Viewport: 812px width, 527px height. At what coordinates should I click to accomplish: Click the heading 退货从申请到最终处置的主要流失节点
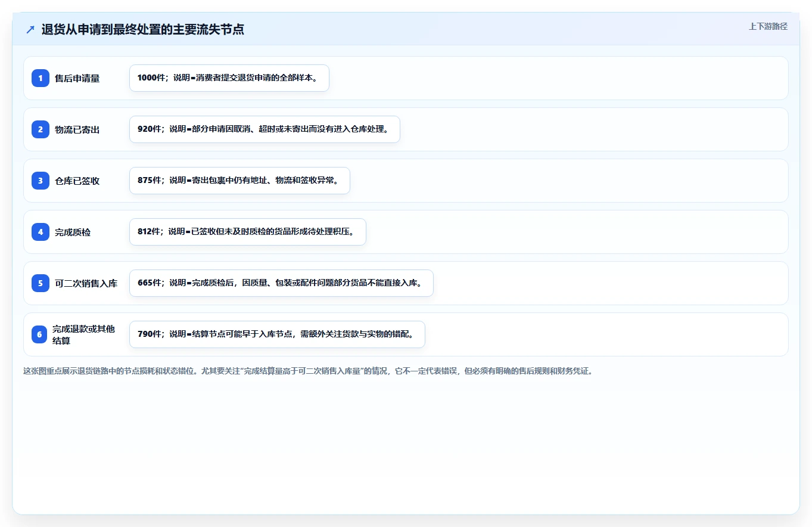pos(143,30)
